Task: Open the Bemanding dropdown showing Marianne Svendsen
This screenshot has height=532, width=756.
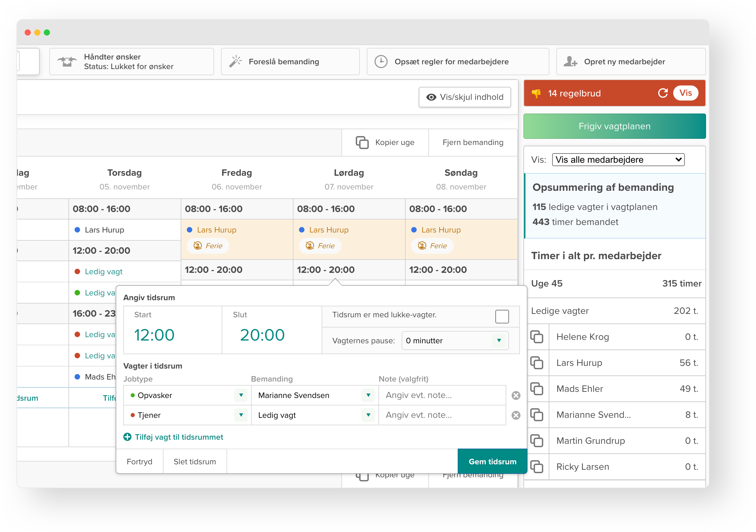Action: (x=314, y=395)
